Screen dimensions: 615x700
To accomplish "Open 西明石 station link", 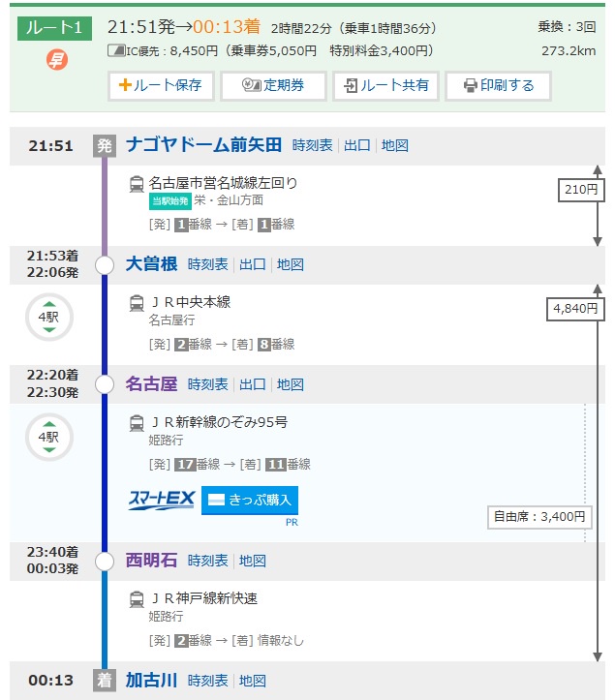I will (151, 561).
